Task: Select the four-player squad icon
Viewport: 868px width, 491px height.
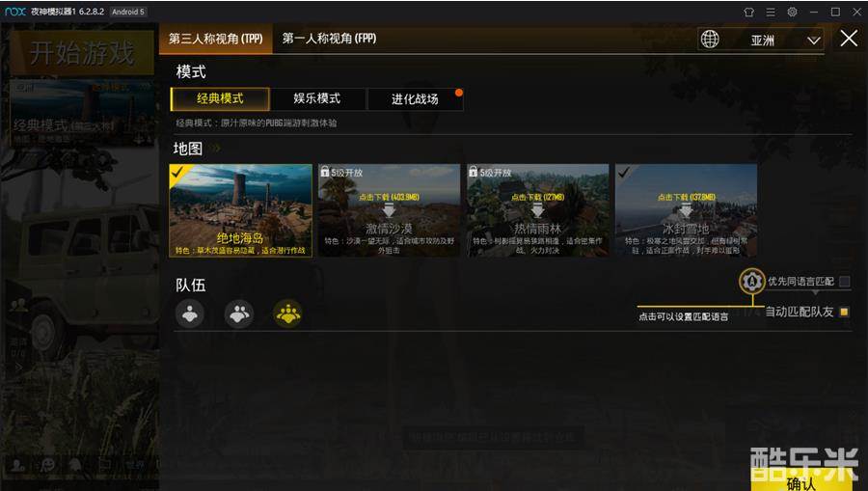Action: [x=287, y=314]
